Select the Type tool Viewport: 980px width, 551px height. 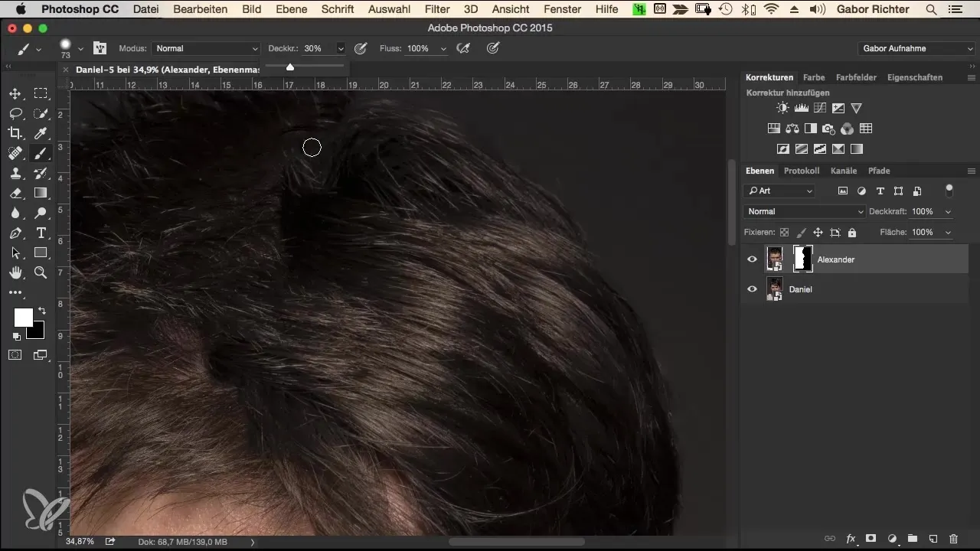click(41, 233)
